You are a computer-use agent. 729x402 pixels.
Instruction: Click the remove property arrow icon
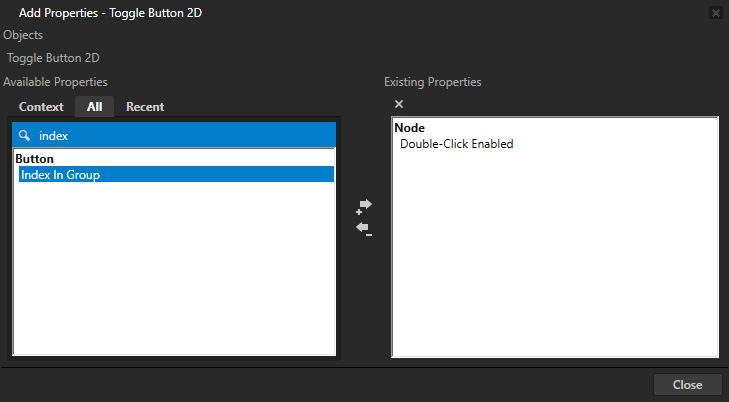tap(365, 229)
